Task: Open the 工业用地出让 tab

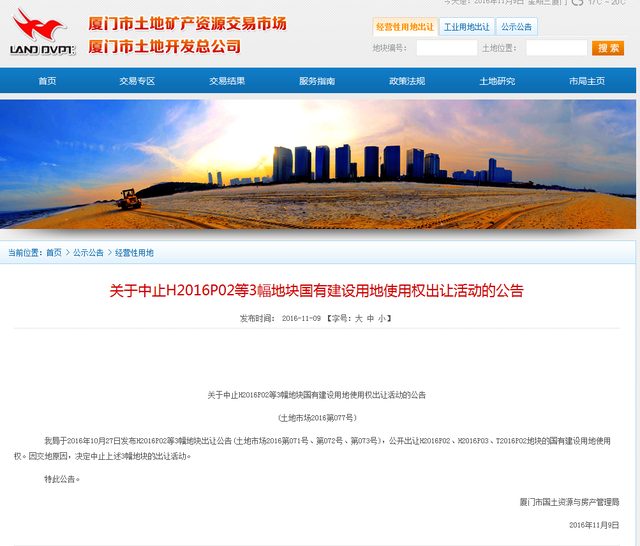Action: 467,27
